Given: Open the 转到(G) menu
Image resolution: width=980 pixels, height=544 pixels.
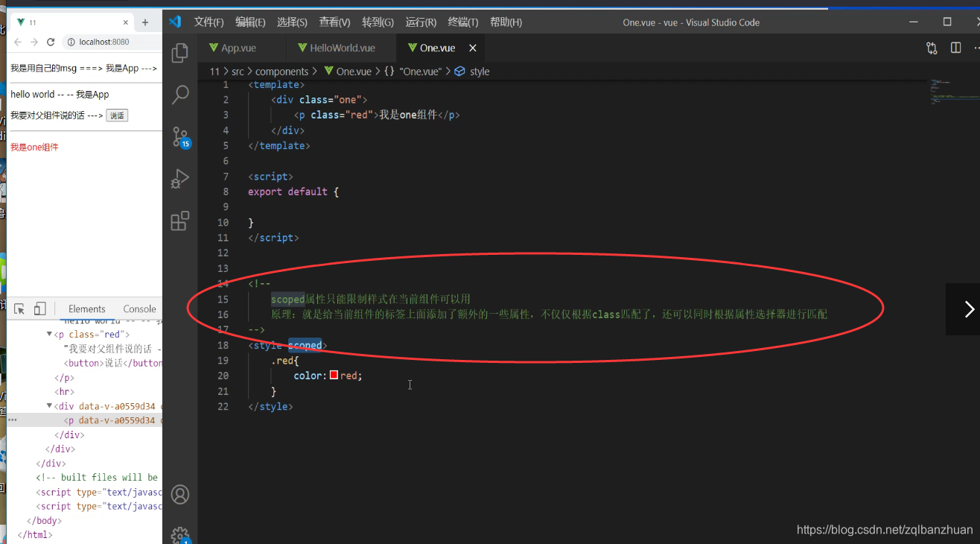Looking at the screenshot, I should [378, 22].
